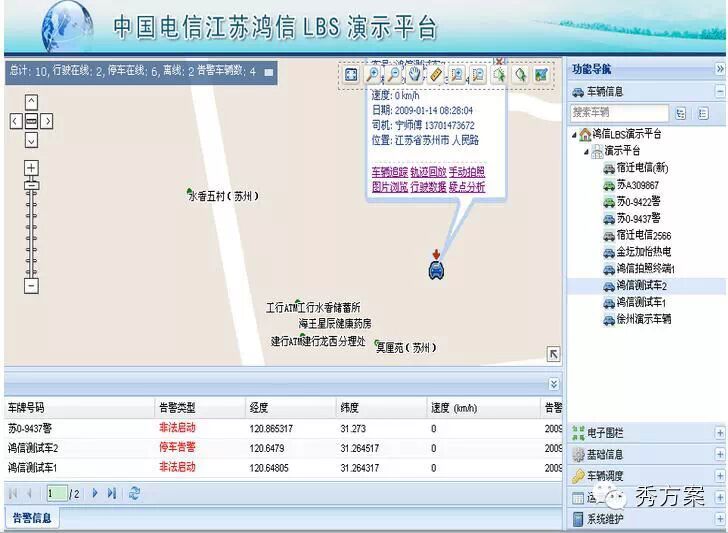Click the page number input box
728x533 pixels.
pyautogui.click(x=57, y=493)
